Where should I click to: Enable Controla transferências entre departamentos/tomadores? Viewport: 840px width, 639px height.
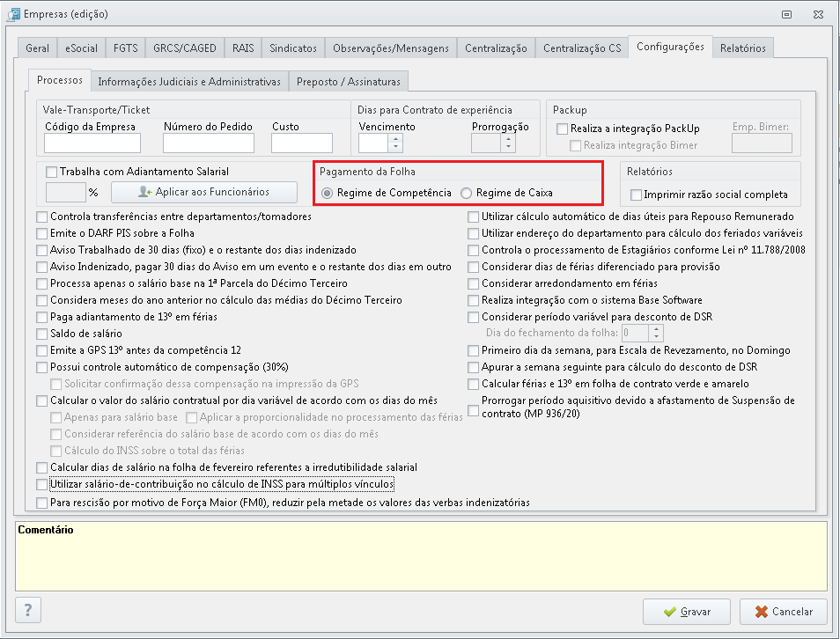pos(41,217)
